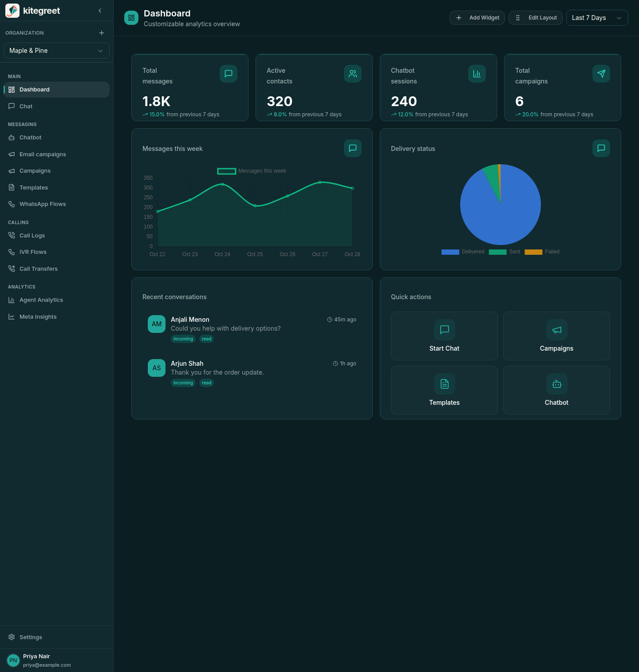Collapse the sidebar with the chevron arrow
Image resolution: width=639 pixels, height=672 pixels.
coord(100,11)
